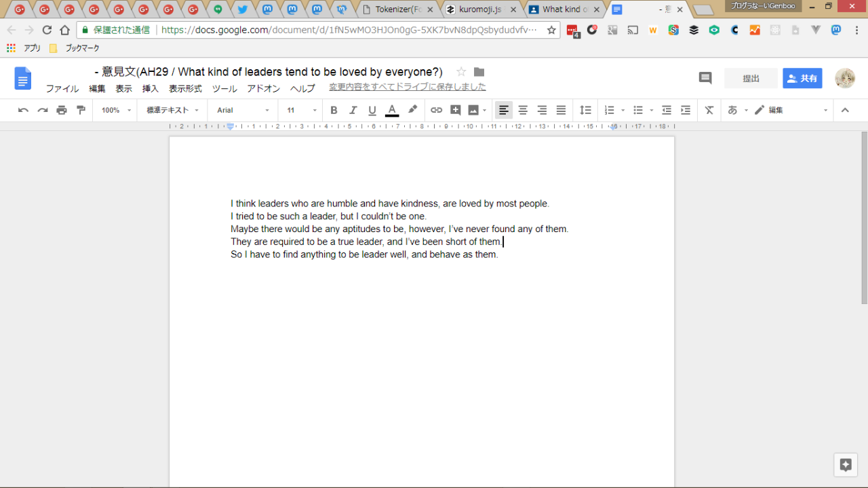Toggle italic formatting
This screenshot has width=868, height=488.
click(353, 110)
